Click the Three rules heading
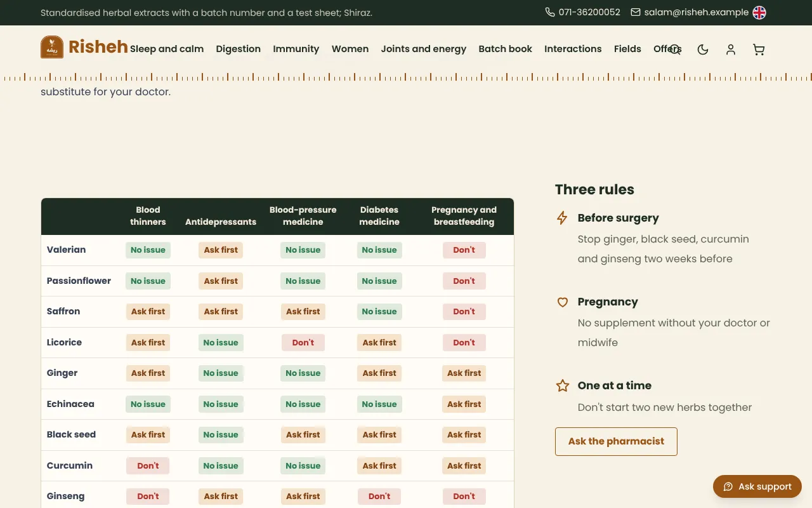The height and width of the screenshot is (508, 812). pos(594,189)
